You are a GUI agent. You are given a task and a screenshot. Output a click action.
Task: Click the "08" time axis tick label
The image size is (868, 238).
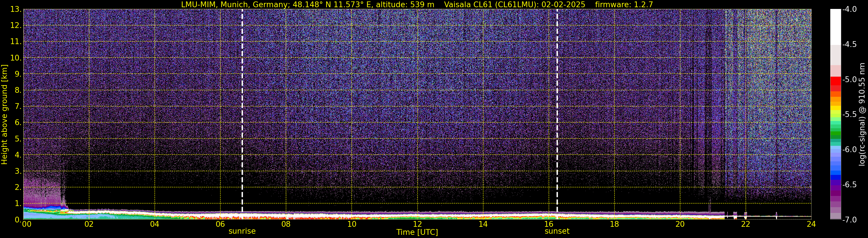pyautogui.click(x=286, y=224)
